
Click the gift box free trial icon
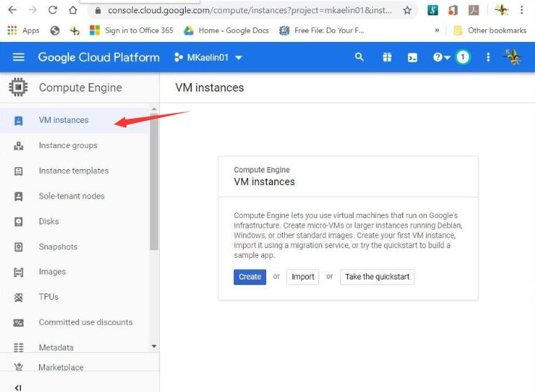pyautogui.click(x=387, y=57)
